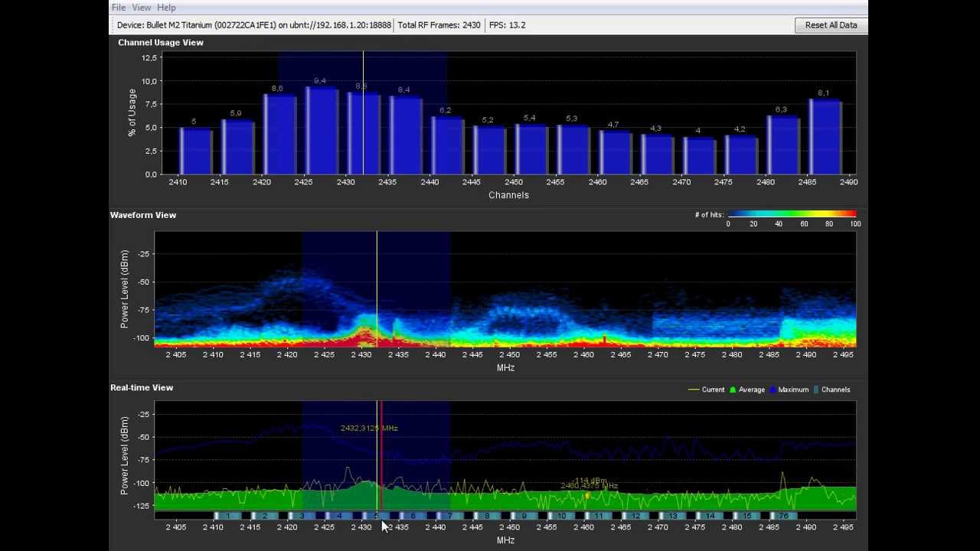Select channel 13 marker in Real-time View
The height and width of the screenshot is (551, 980).
[x=672, y=517]
